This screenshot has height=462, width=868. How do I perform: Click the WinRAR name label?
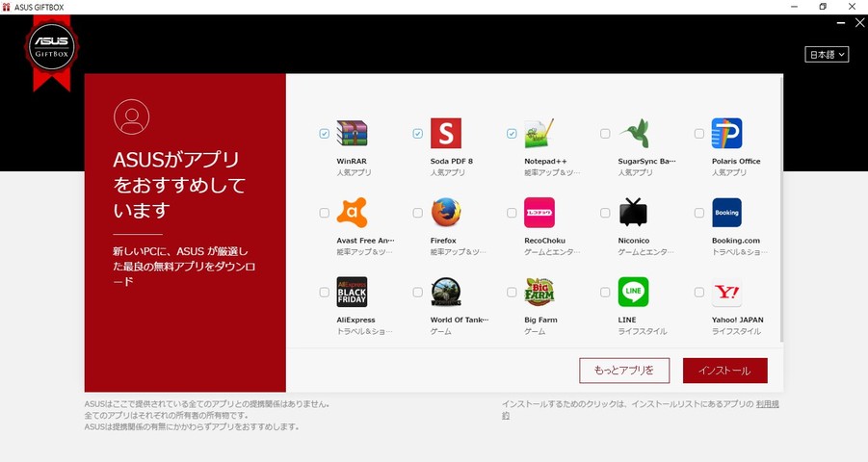pos(352,161)
